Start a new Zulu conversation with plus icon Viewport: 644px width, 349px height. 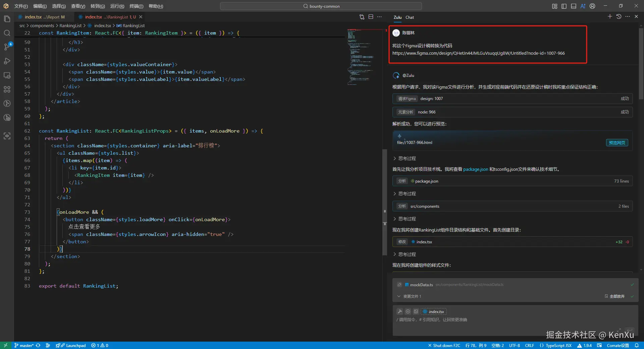610,17
